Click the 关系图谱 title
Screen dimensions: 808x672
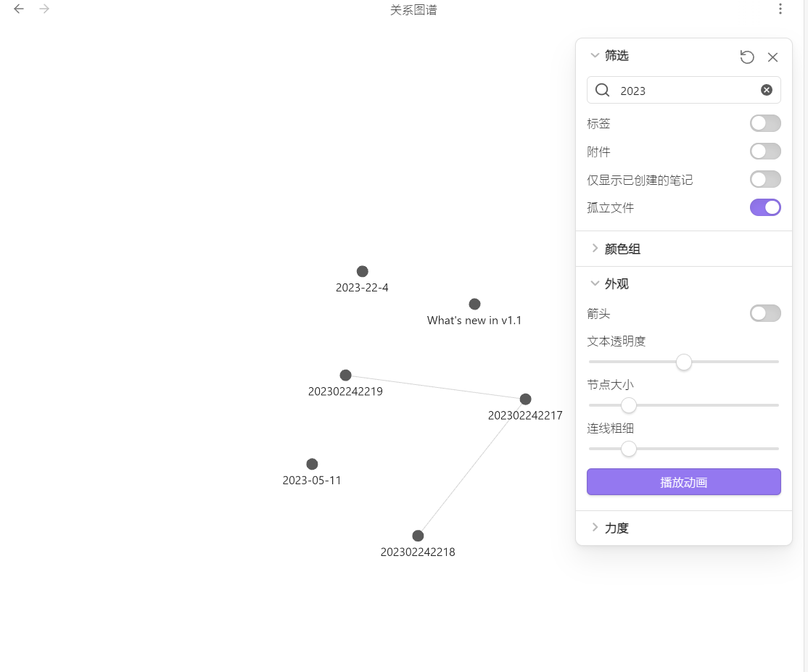point(413,9)
